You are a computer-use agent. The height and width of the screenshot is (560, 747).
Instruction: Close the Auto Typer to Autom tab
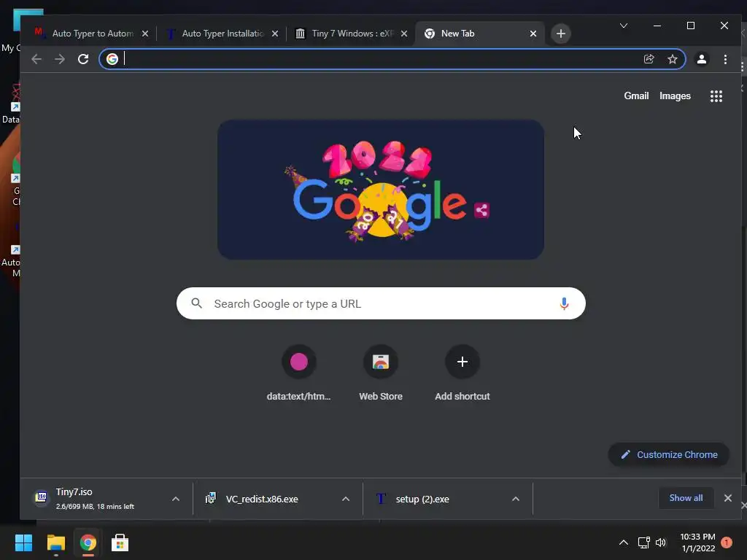pyautogui.click(x=145, y=34)
